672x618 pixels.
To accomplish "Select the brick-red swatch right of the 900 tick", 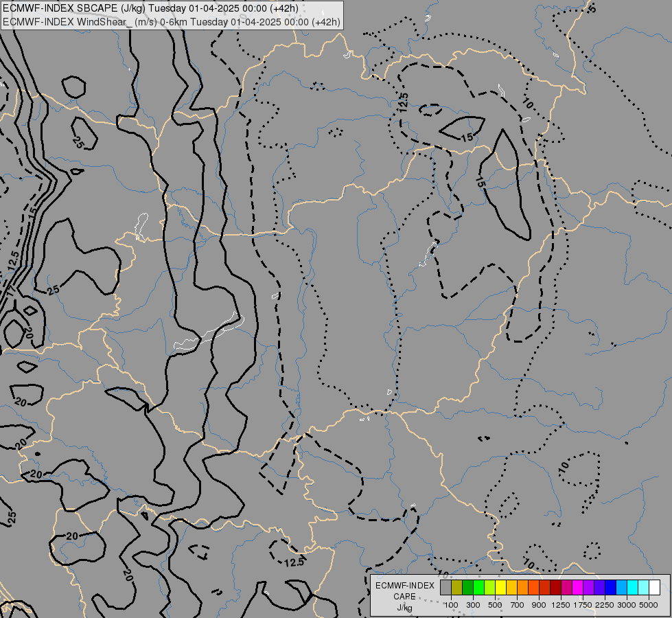I will click(544, 588).
